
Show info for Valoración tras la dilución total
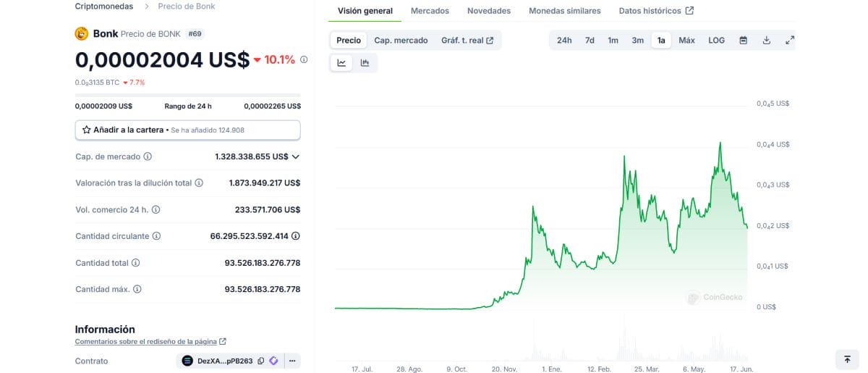click(199, 183)
